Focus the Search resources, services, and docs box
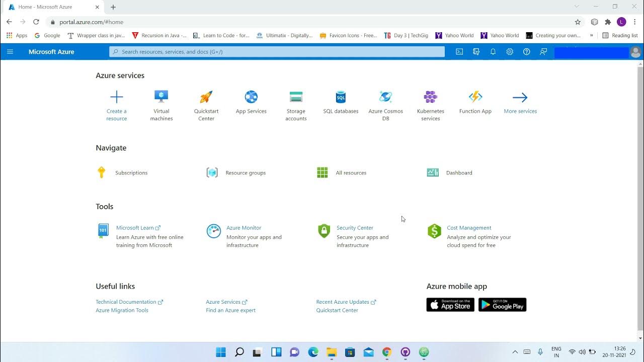This screenshot has height=362, width=644. click(277, 52)
